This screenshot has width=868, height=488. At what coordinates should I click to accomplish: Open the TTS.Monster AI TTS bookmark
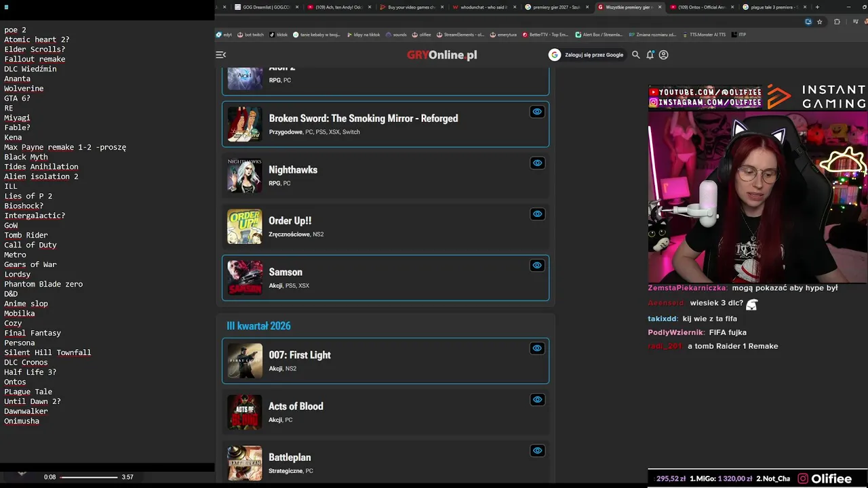click(x=704, y=35)
